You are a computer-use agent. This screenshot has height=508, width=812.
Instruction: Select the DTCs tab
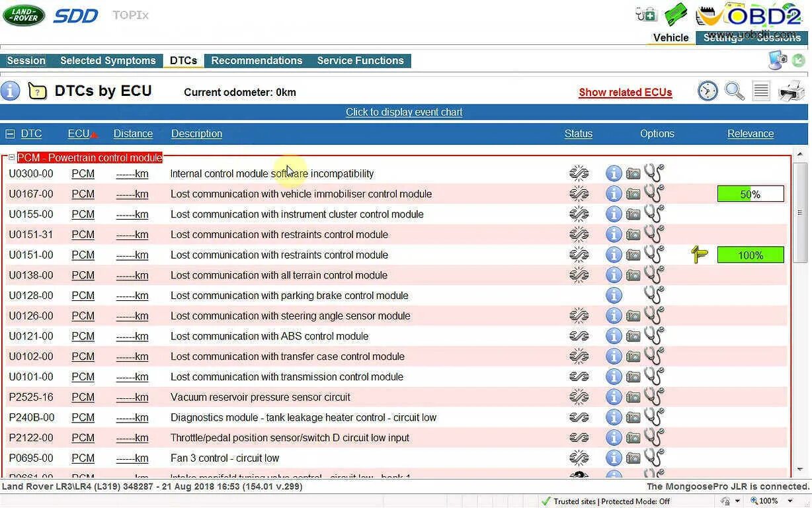(183, 61)
